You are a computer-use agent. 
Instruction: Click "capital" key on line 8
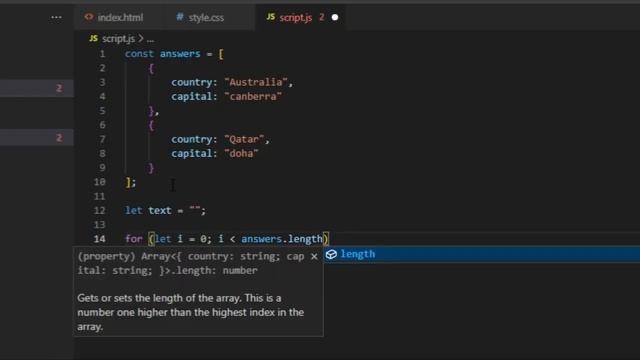coord(191,153)
